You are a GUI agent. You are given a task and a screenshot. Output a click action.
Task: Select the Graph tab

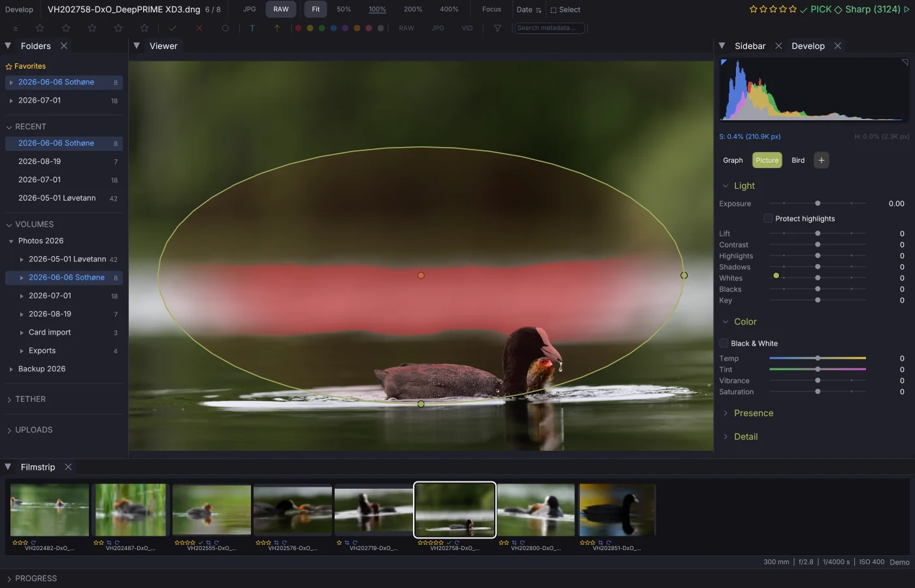click(x=733, y=160)
